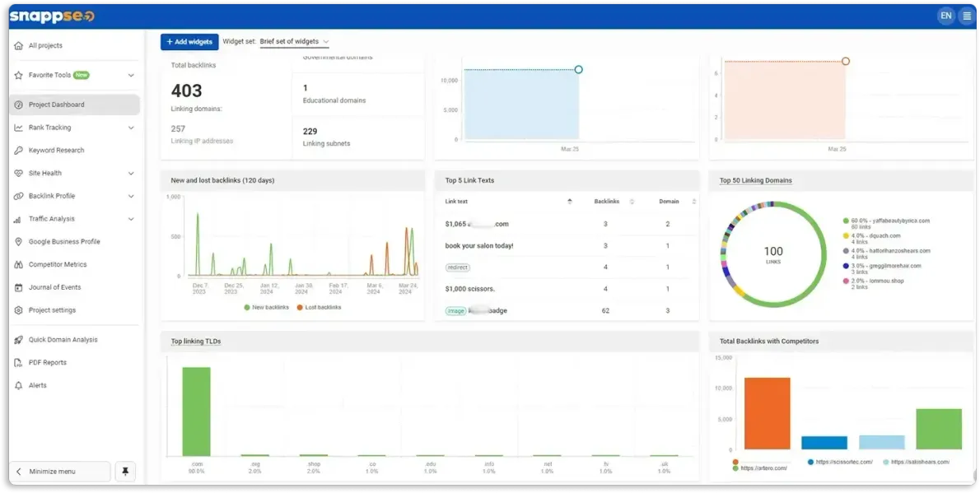Open the hamburger menu icon at top right
This screenshot has width=980, height=493.
click(967, 16)
